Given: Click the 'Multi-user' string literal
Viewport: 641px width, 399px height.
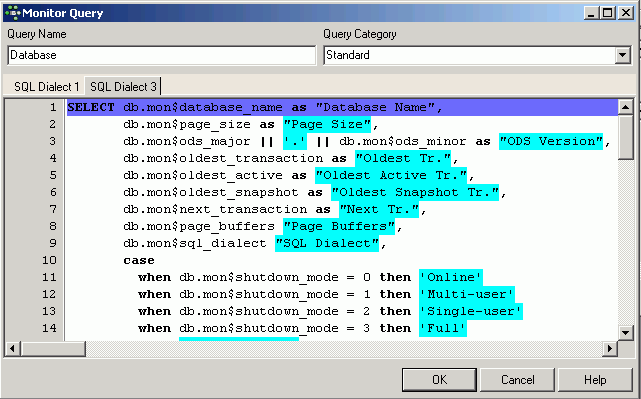Looking at the screenshot, I should (x=467, y=294).
